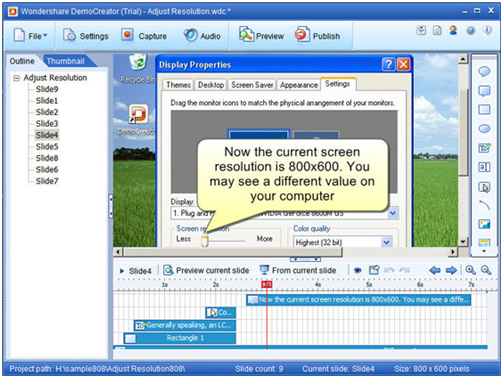Open the Color quality dropdown
This screenshot has width=503, height=378.
[386, 242]
